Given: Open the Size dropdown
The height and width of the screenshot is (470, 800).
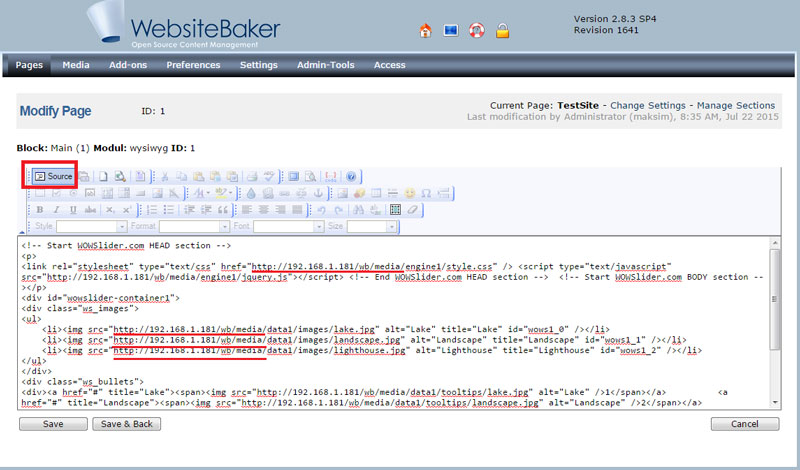Looking at the screenshot, I should (372, 226).
